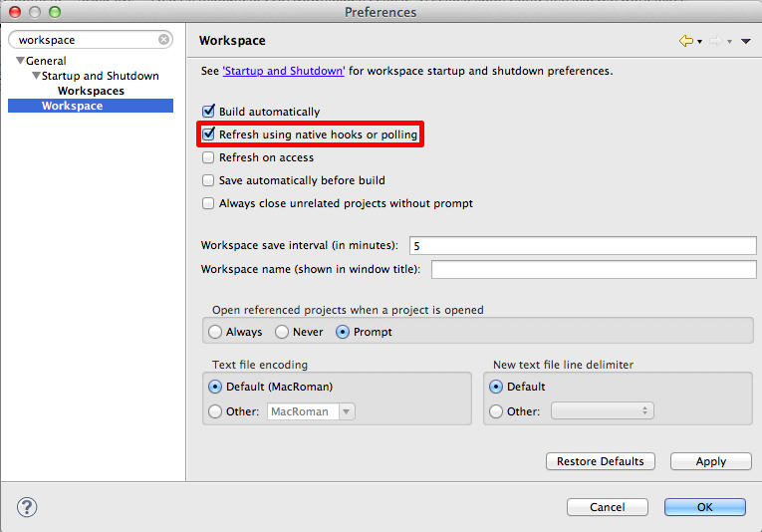Click the Apply button
The image size is (762, 532).
pos(710,461)
